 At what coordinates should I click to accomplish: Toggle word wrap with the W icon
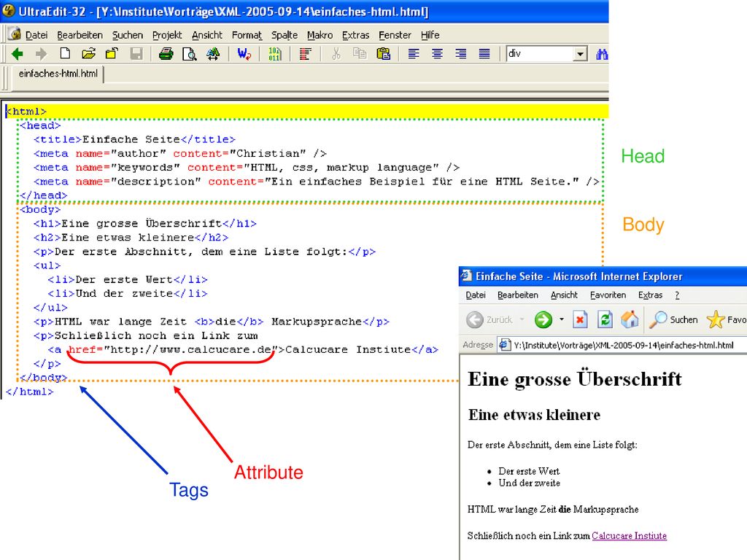(x=244, y=54)
